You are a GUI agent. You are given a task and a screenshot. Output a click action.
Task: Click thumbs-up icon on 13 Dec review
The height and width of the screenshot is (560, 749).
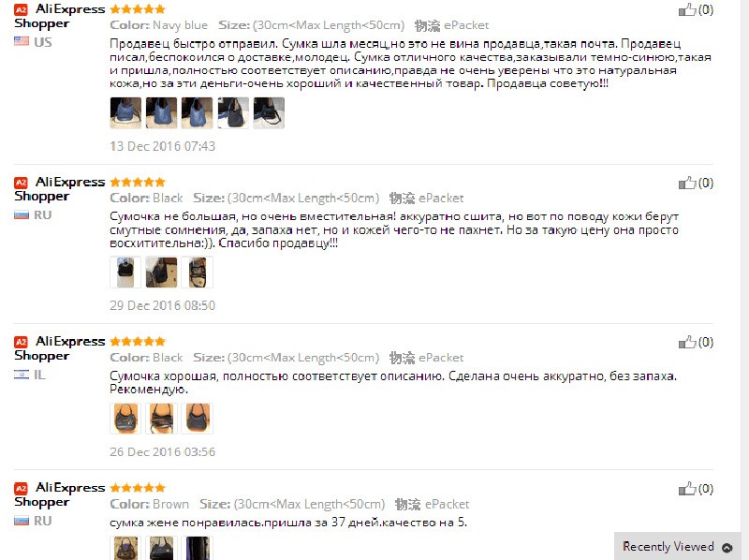point(687,9)
